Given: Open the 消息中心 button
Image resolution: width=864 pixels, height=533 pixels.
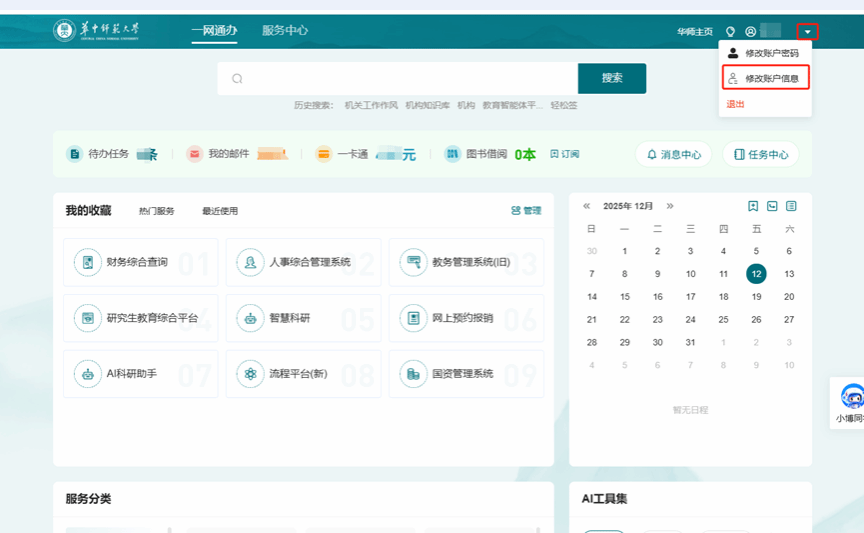Looking at the screenshot, I should 674,154.
